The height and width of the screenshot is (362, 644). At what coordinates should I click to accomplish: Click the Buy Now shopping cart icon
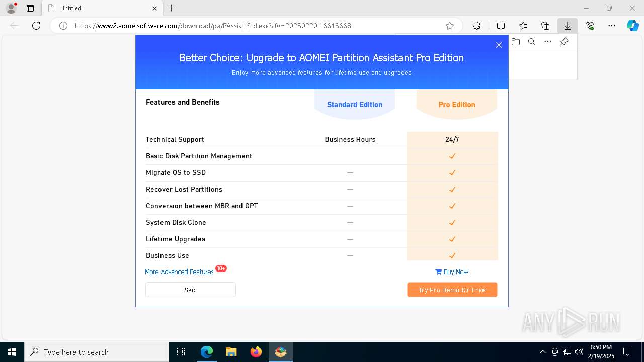[438, 271]
